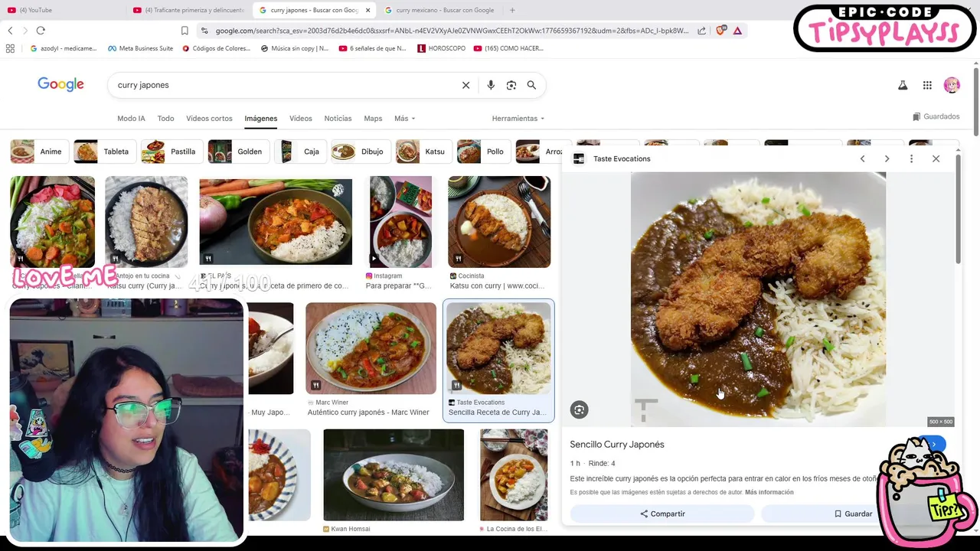
Task: Click the search input field
Action: [283, 85]
